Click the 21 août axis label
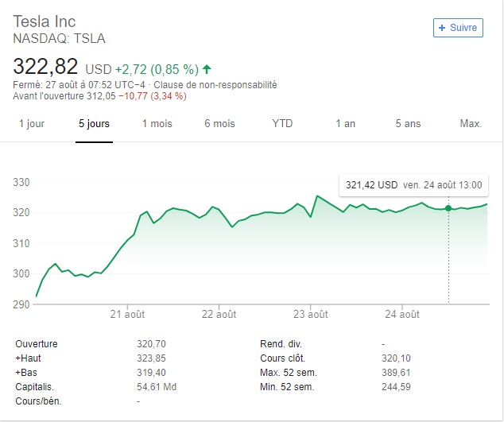504x422 pixels. (x=127, y=314)
